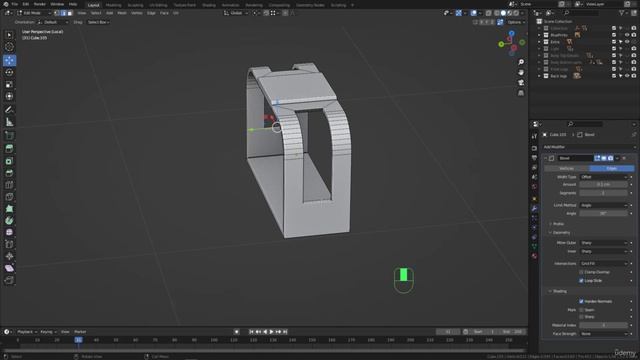Open the Intersections dropdown
The width and height of the screenshot is (640, 360).
pos(604,264)
